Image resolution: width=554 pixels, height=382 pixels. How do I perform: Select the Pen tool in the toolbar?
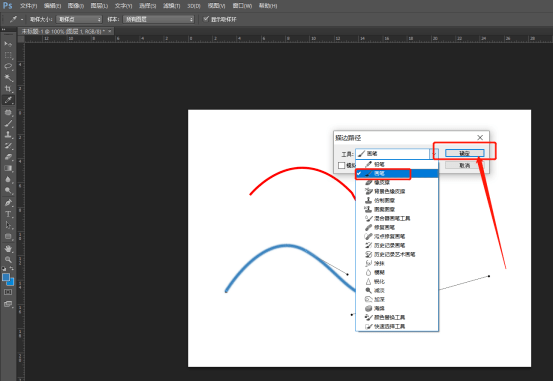[8, 203]
